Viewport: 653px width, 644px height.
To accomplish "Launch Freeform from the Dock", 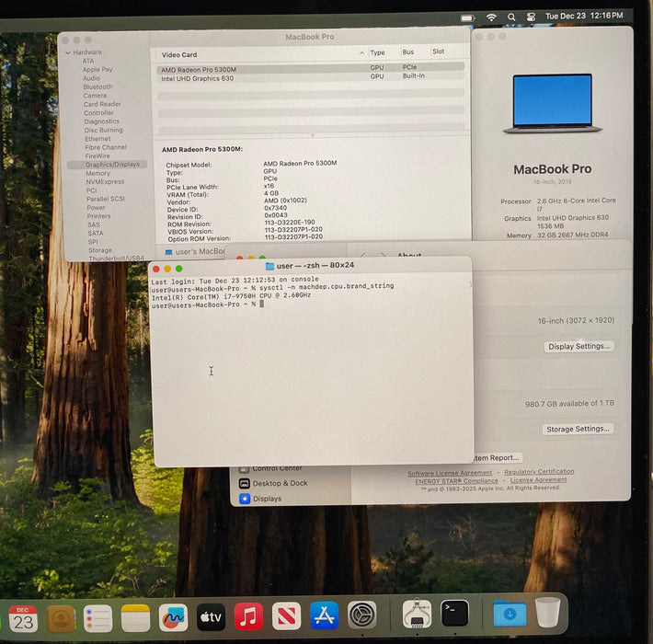I will pos(173,617).
